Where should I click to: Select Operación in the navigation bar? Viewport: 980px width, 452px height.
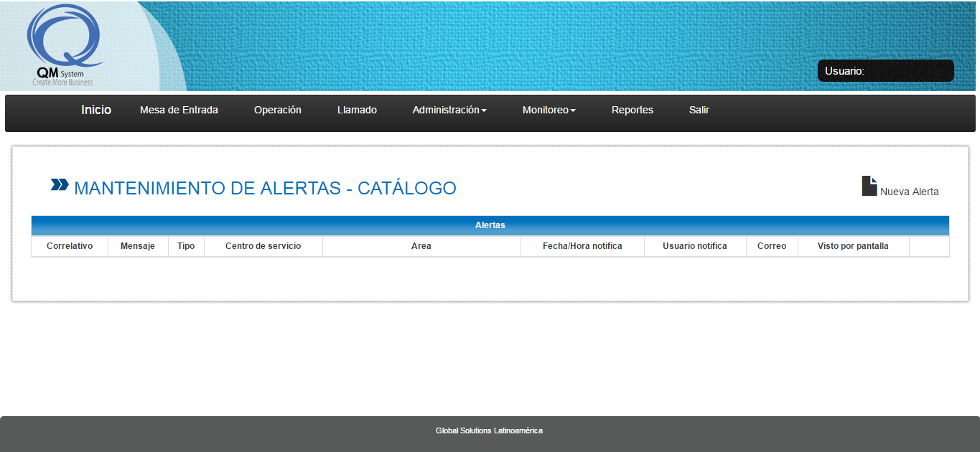click(x=278, y=110)
